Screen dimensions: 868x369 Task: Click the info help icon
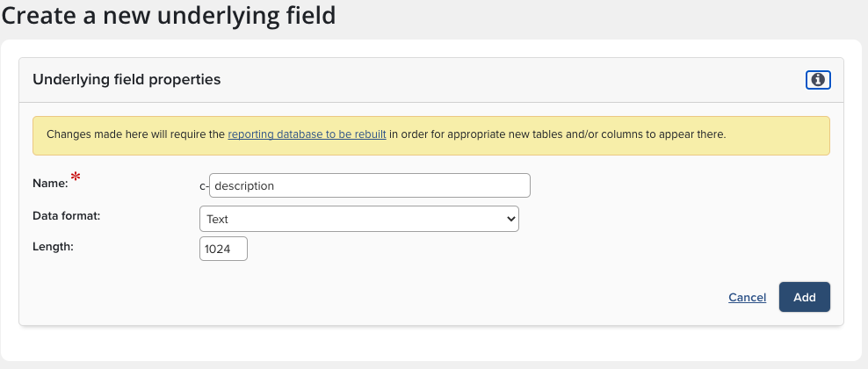[x=818, y=80]
